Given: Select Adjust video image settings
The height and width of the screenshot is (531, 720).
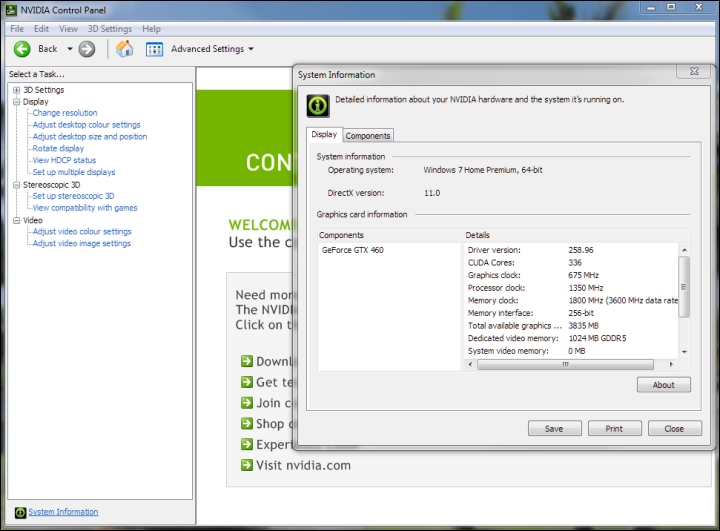Looking at the screenshot, I should pyautogui.click(x=81, y=244).
